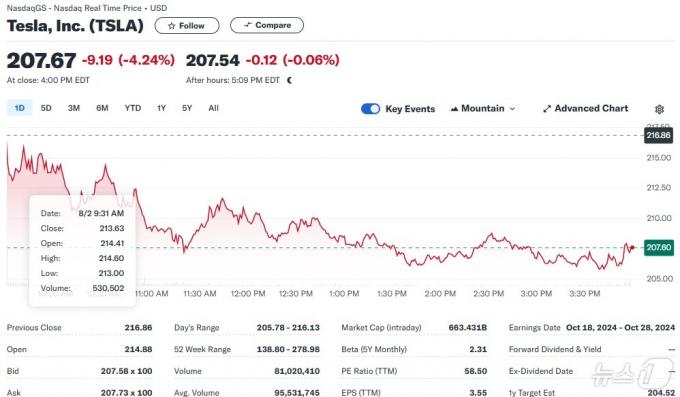The width and height of the screenshot is (680, 397).
Task: Click the Previous Close value 216.86
Action: click(138, 328)
